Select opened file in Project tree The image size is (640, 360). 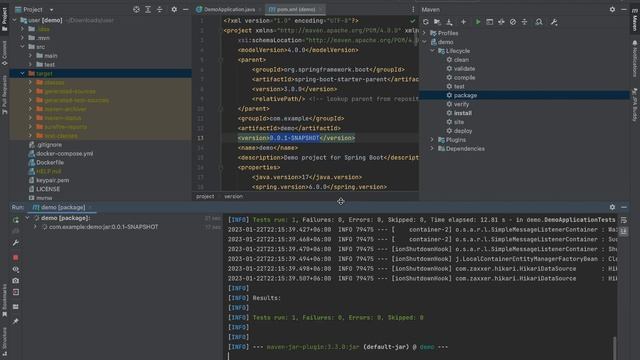click(136, 9)
